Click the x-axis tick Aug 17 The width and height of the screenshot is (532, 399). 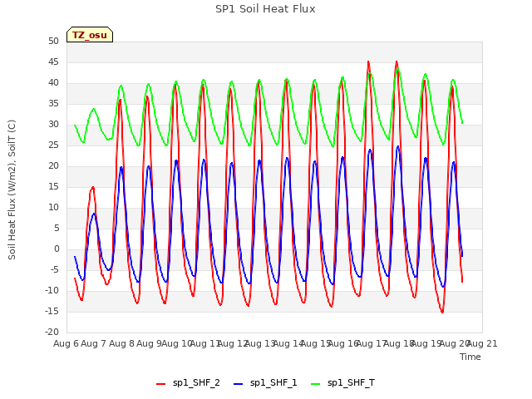371,343
